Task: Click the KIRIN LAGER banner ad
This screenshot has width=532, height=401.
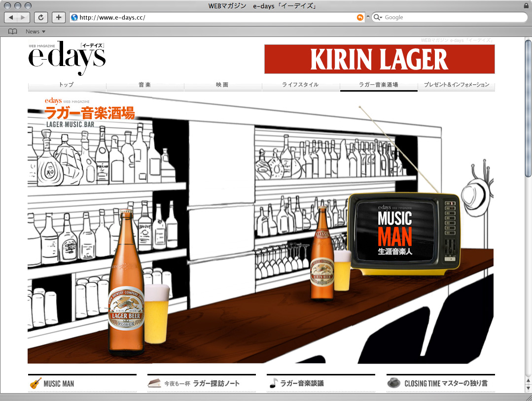Action: pos(379,59)
